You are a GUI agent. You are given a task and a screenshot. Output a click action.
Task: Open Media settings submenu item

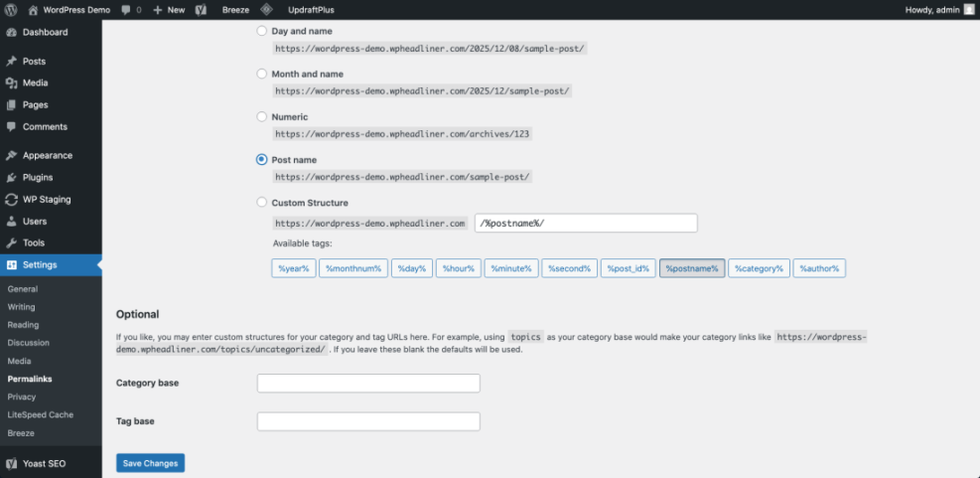(x=20, y=361)
